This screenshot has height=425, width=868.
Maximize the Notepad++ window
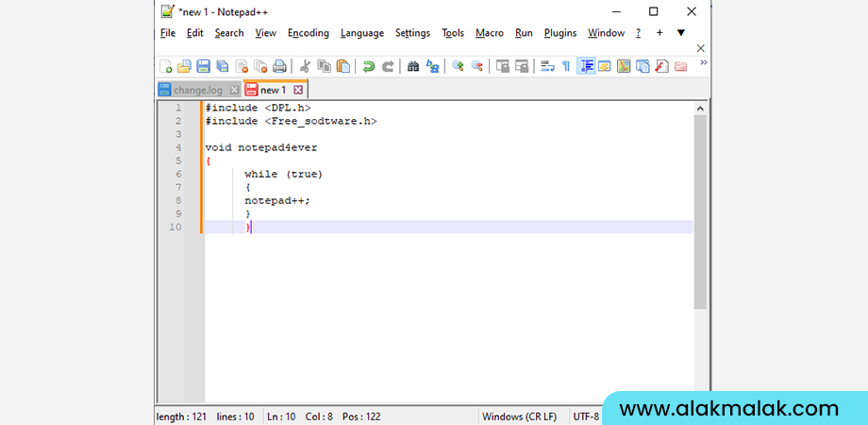pos(653,11)
